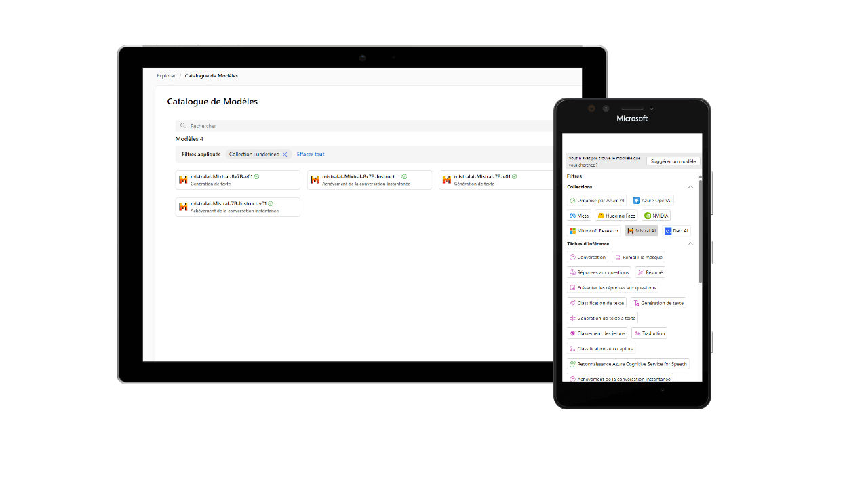Click the Mistral logo on mistralai-Mixtral-8x7B-v01 card
Image resolution: width=868 pixels, height=488 pixels.
[183, 180]
